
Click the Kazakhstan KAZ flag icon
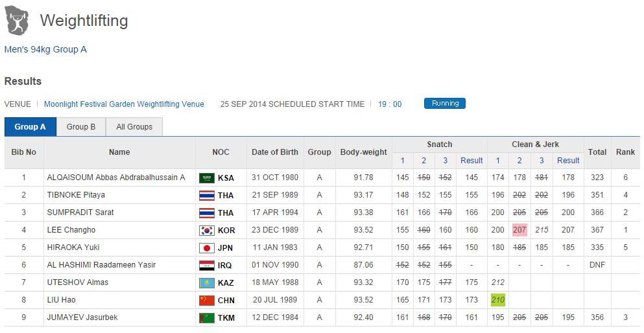click(207, 282)
